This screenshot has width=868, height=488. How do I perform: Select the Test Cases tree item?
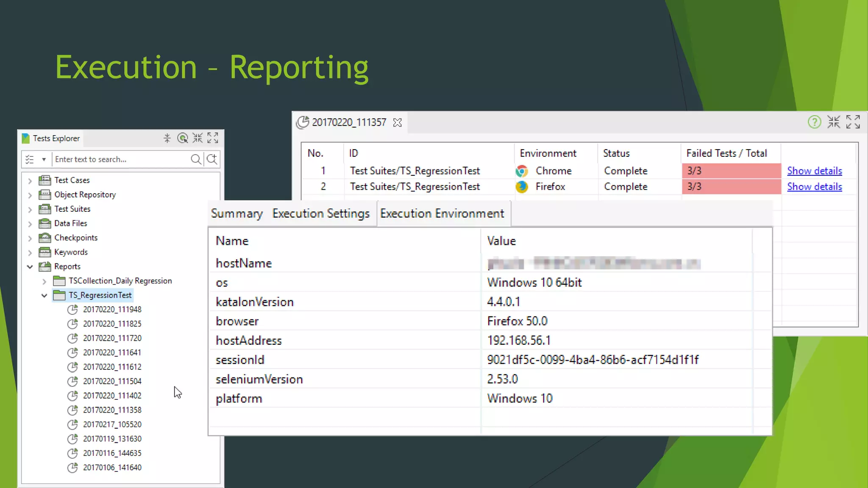72,180
